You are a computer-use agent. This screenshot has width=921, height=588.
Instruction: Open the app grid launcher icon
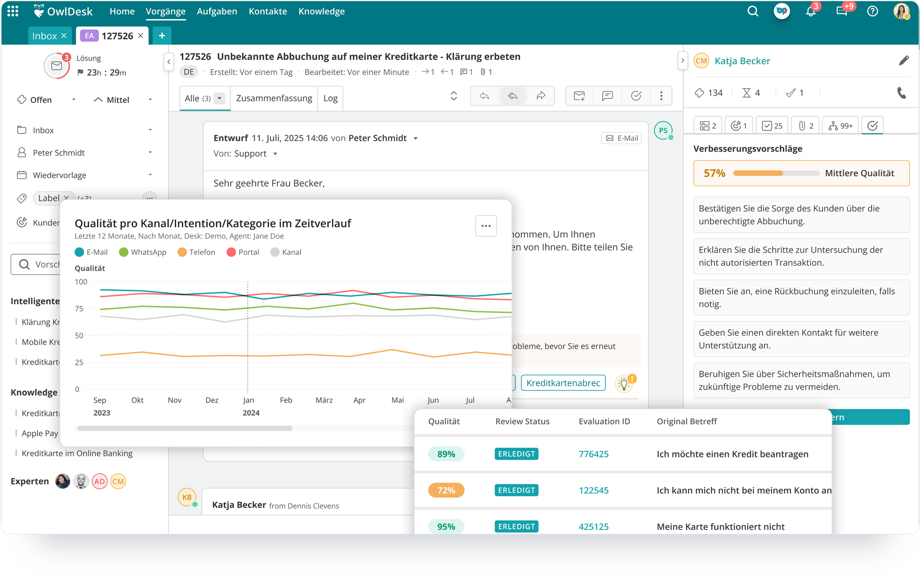[x=13, y=11]
